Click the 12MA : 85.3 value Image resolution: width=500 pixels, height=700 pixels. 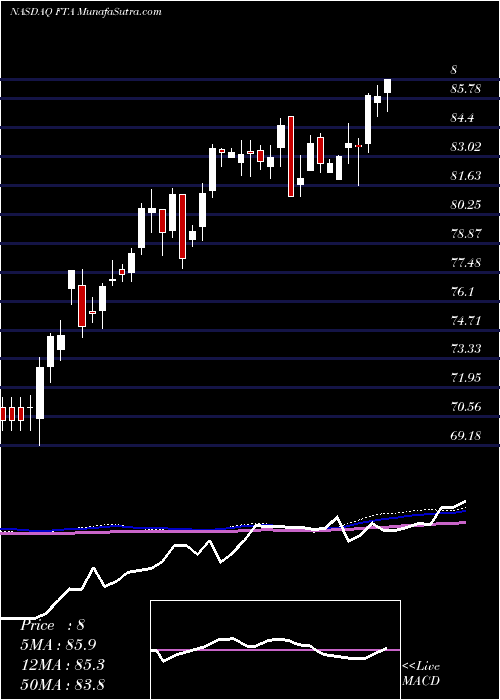62,665
